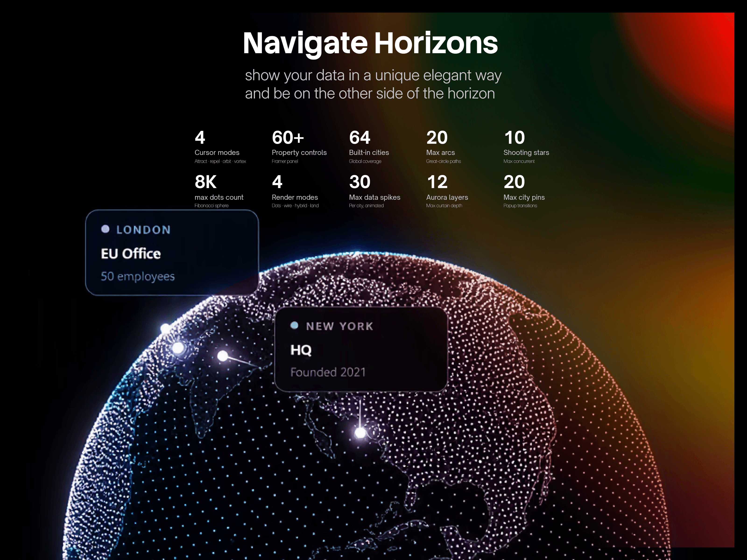Click the number 4 above Cursor modes
Viewport: 747px width, 560px height.
click(200, 137)
